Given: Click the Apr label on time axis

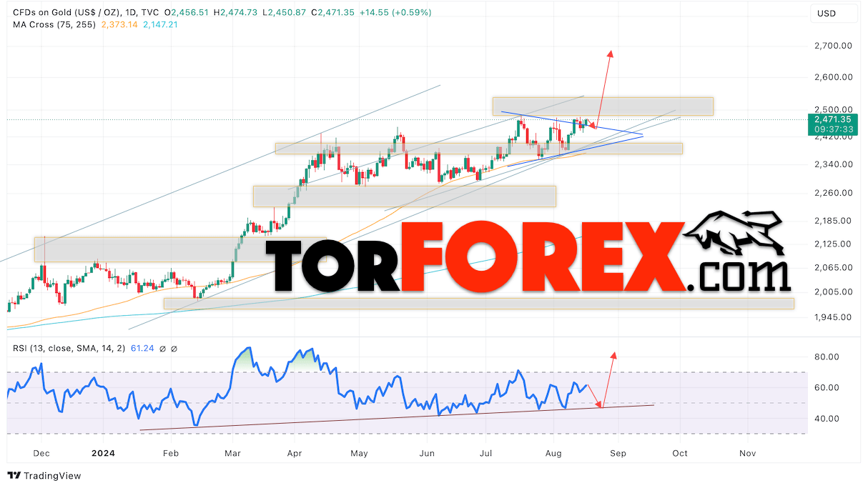Looking at the screenshot, I should coord(294,453).
